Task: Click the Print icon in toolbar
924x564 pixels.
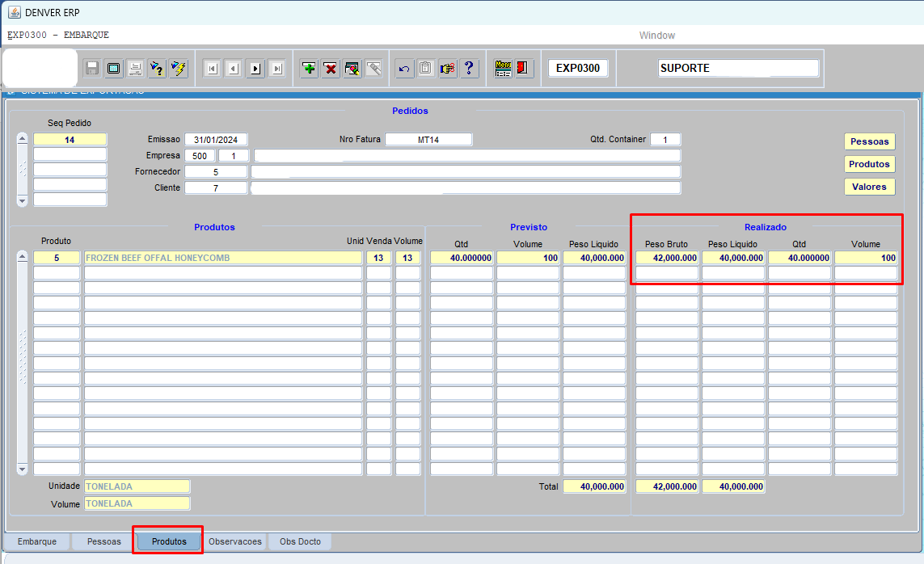Action: click(x=136, y=69)
